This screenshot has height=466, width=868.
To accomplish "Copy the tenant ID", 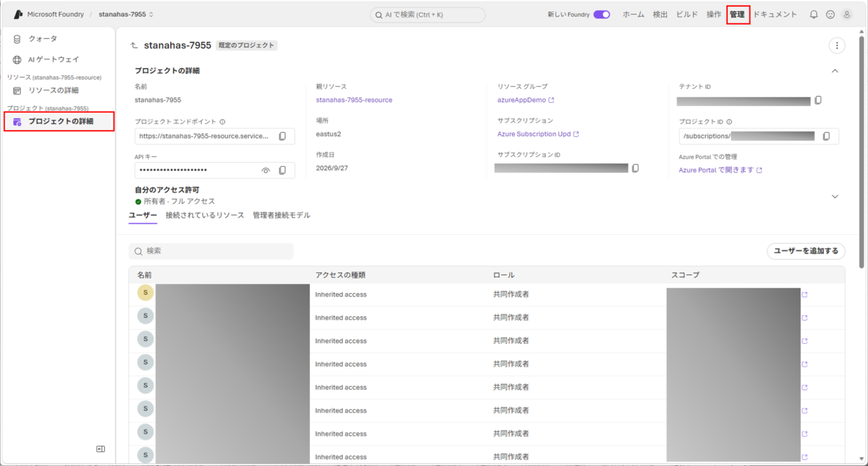I will pyautogui.click(x=818, y=101).
